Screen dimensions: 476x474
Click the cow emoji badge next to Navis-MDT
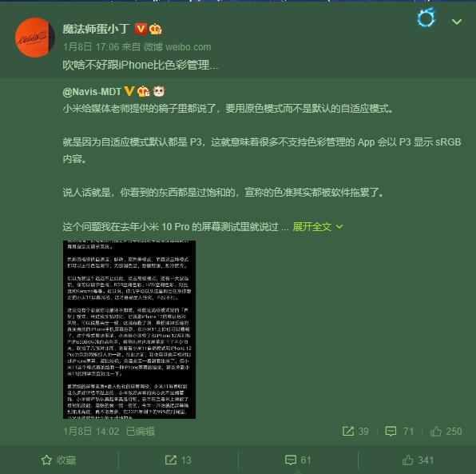tap(159, 91)
